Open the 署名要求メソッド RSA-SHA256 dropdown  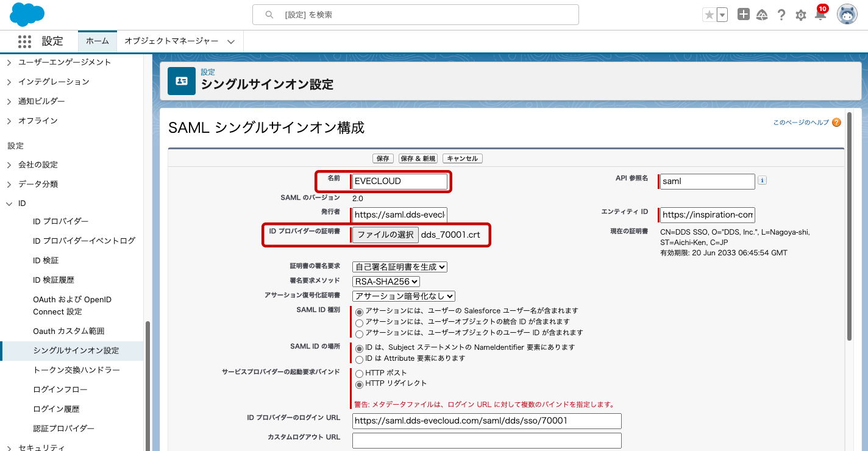point(386,282)
